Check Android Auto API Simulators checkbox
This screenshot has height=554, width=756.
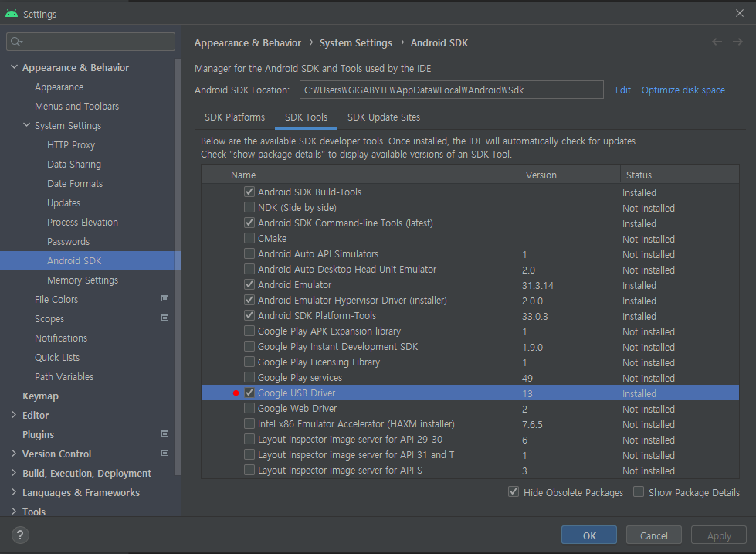tap(249, 253)
